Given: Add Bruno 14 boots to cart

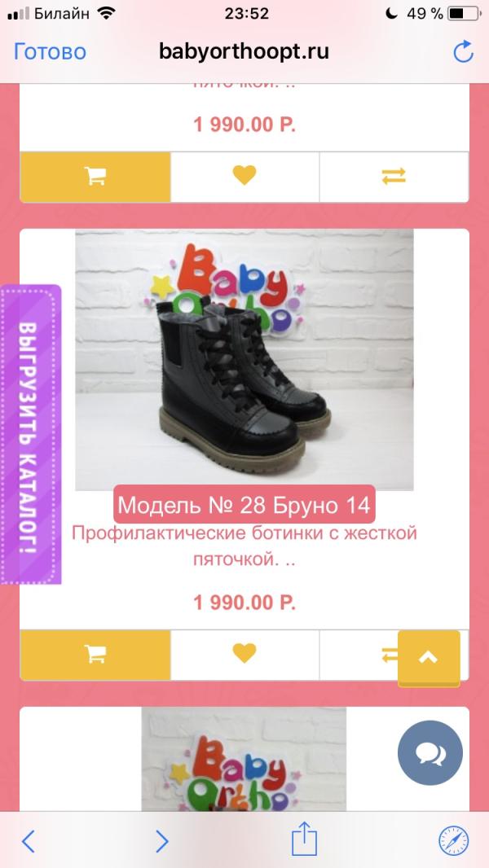Looking at the screenshot, I should point(95,655).
